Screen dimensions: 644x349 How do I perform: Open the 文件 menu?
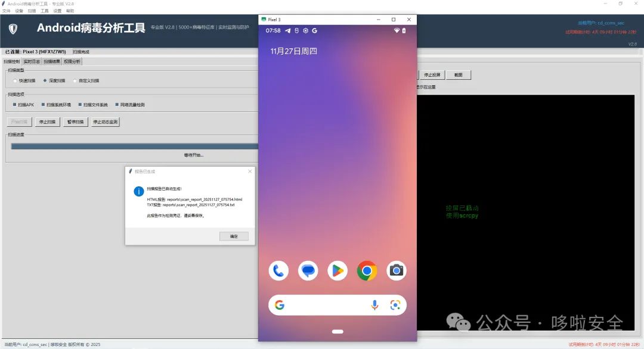pos(6,11)
